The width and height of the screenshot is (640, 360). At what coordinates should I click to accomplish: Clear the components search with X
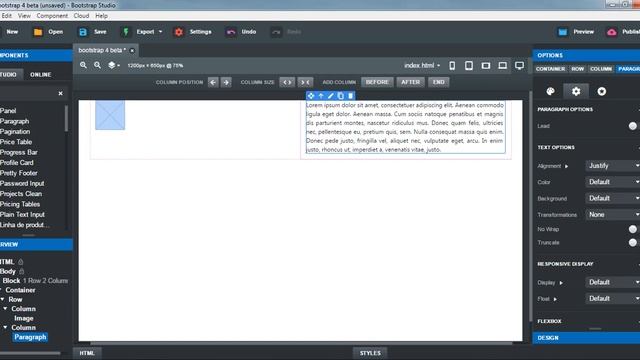coord(60,93)
